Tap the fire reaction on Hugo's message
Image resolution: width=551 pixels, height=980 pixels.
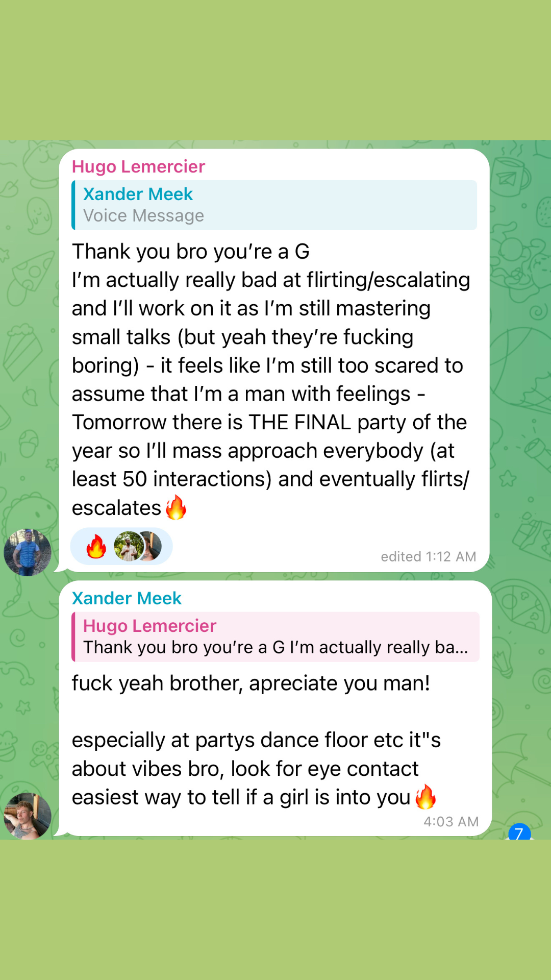(96, 547)
